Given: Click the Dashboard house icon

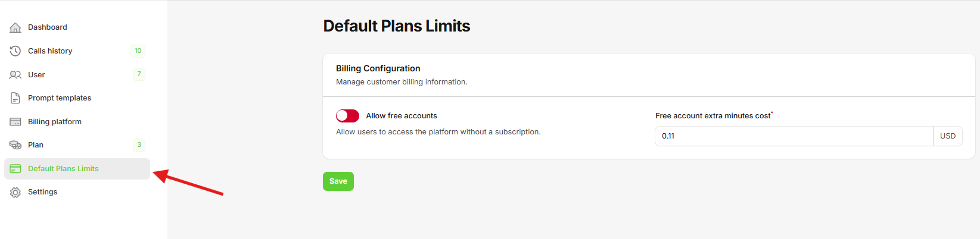Looking at the screenshot, I should pos(15,27).
